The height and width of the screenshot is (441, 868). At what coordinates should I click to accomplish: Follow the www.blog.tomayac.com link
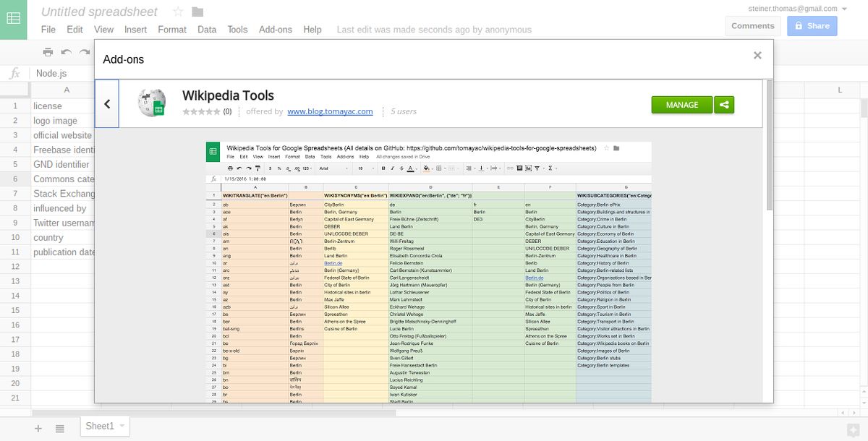click(330, 111)
